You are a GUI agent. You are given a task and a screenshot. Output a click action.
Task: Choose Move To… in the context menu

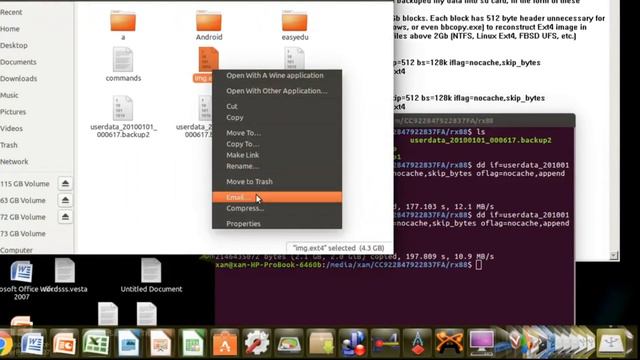[x=277, y=133]
